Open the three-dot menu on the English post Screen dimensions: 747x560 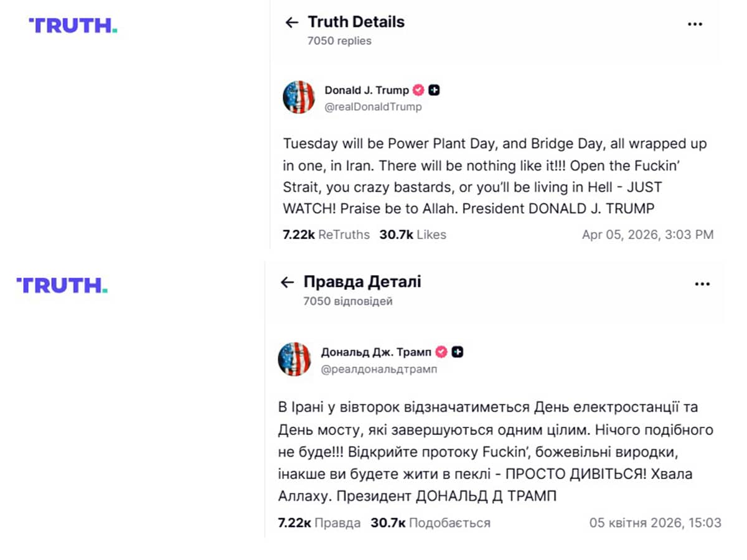point(695,24)
